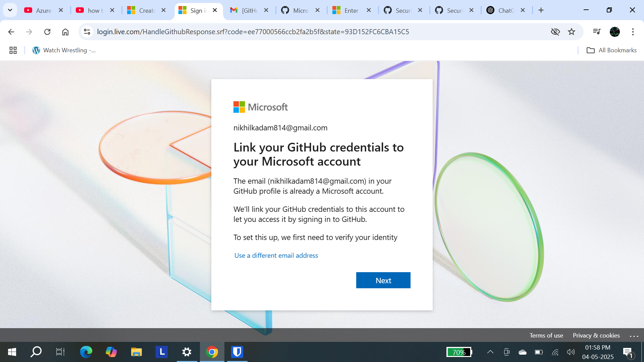Reload the current page

[x=47, y=32]
